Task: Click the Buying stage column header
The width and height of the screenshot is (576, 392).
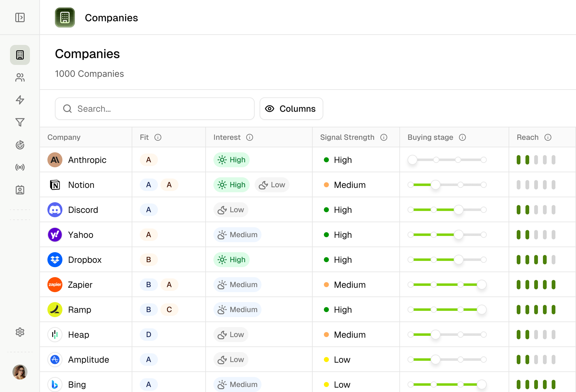Action: pyautogui.click(x=430, y=137)
